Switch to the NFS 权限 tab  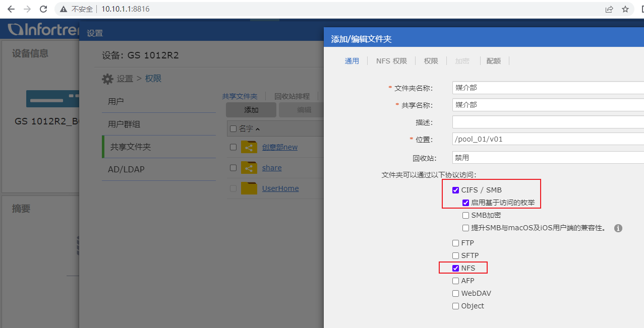click(x=391, y=61)
